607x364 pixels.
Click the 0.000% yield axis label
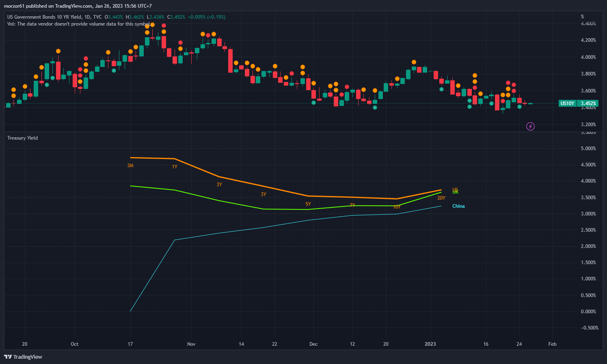pos(588,312)
